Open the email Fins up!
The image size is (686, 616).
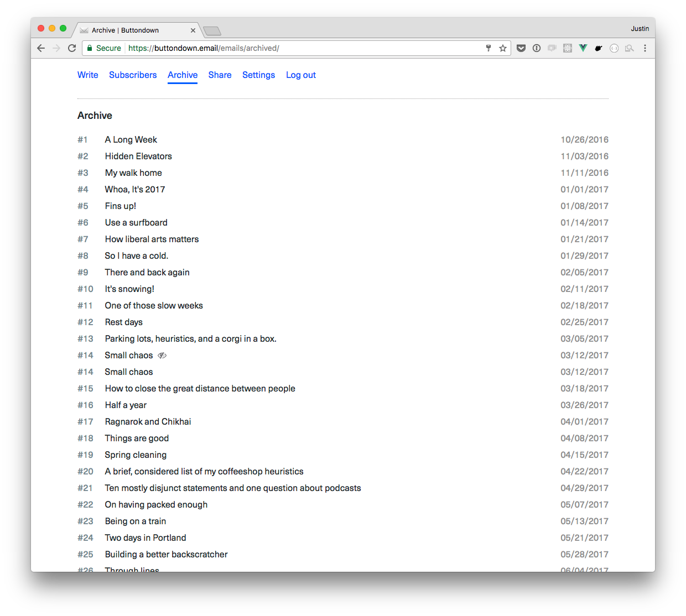pos(121,206)
